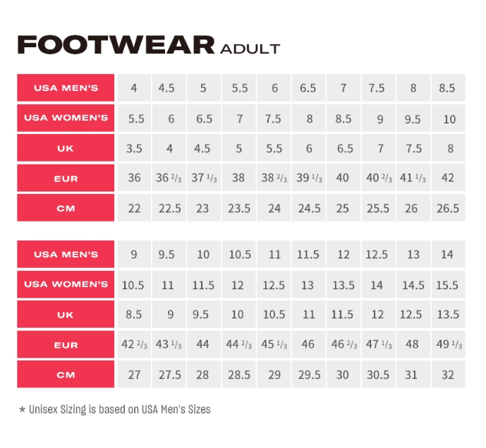The width and height of the screenshot is (486, 448).
Task: Click the UK size 3.5 cell
Action: point(134,149)
